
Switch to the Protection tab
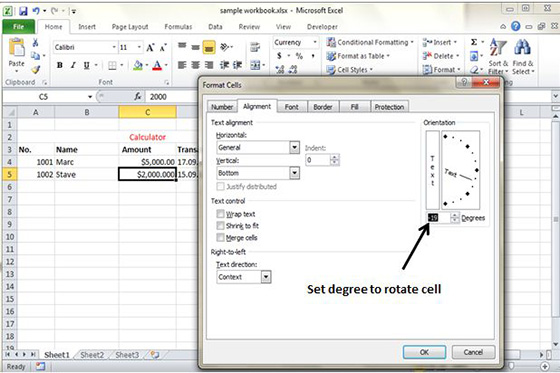[x=389, y=107]
